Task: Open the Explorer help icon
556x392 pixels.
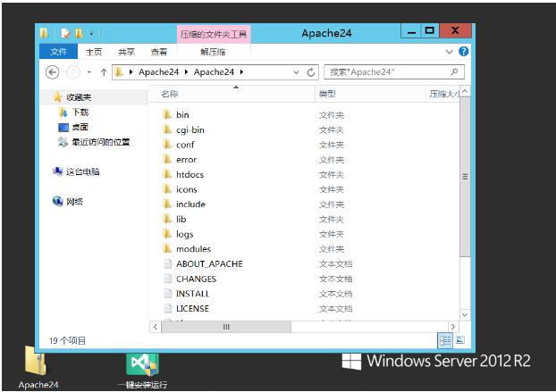Action: pos(463,52)
